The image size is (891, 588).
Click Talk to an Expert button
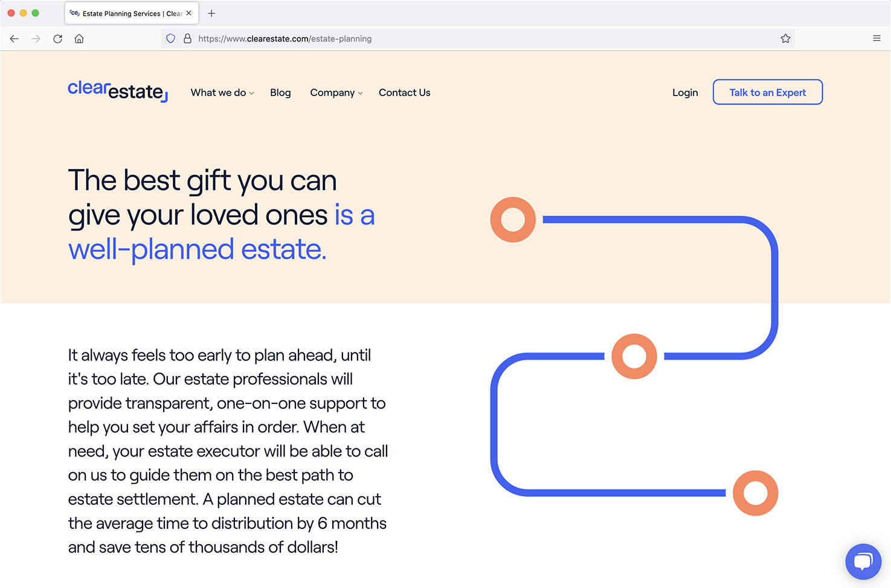point(768,92)
